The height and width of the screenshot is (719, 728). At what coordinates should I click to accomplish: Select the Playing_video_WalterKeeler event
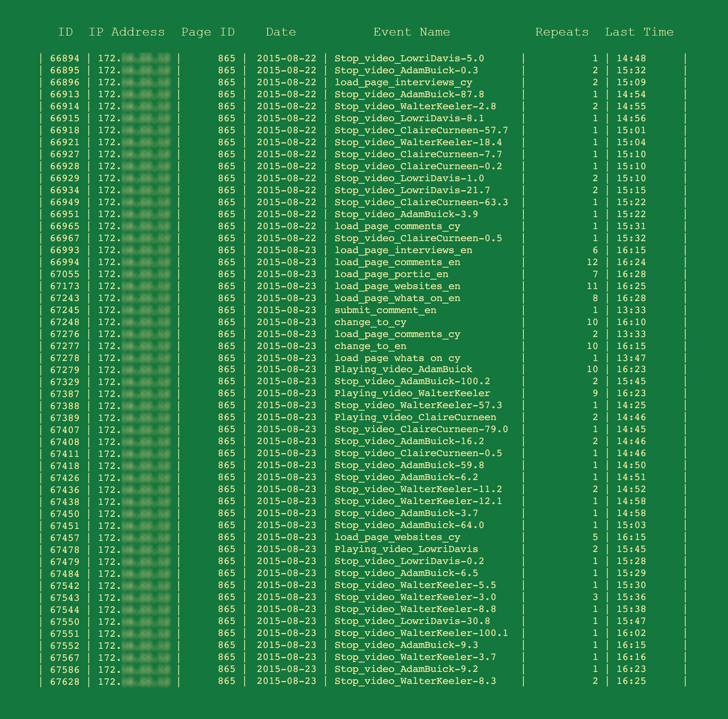pyautogui.click(x=412, y=393)
